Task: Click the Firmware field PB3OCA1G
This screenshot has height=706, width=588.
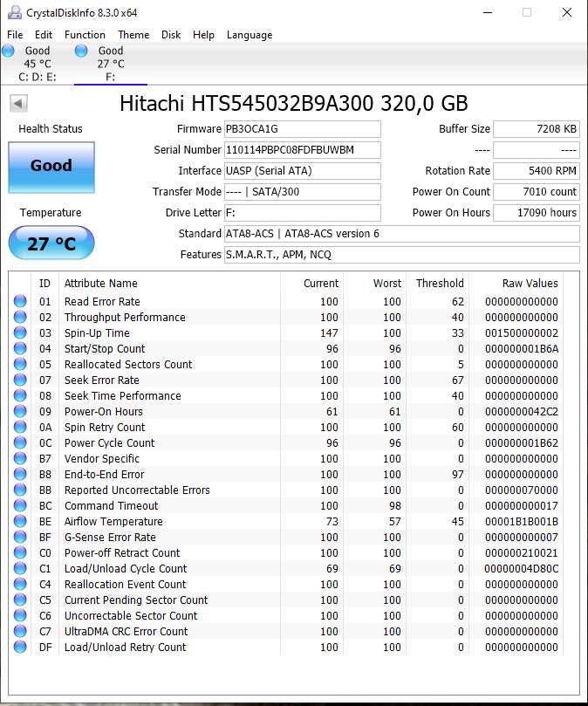Action: pos(303,129)
